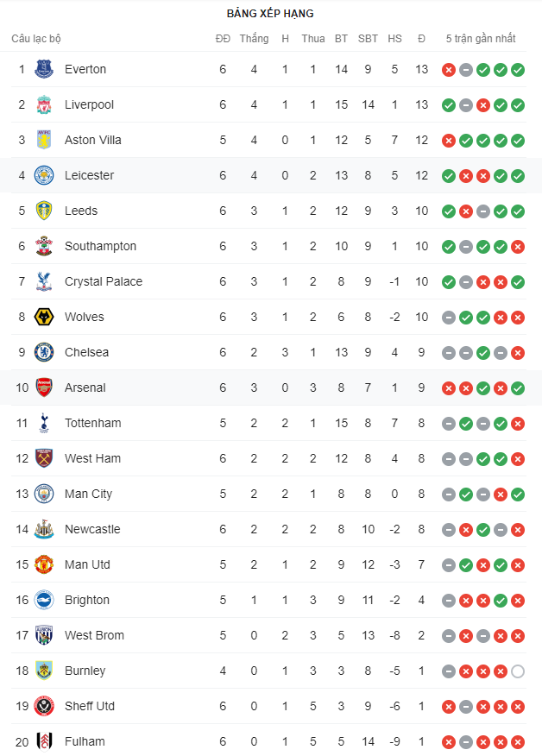Click the Aston Villa club crest
Image resolution: width=542 pixels, height=756 pixels.
pos(44,140)
